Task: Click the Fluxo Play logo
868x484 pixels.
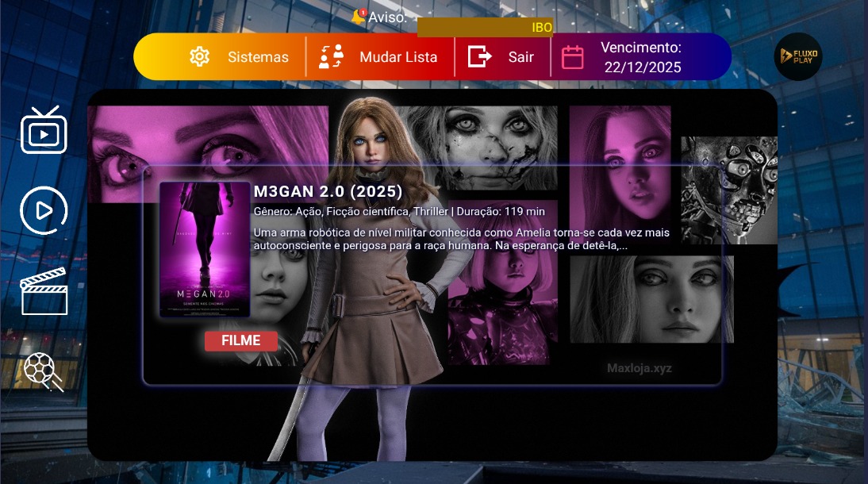Action: (797, 56)
